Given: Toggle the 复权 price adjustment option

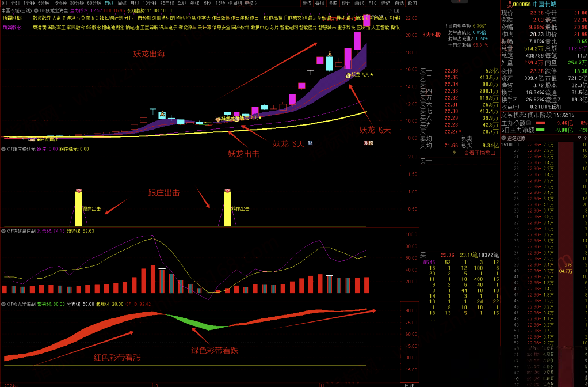Looking at the screenshot, I should click(308, 3).
